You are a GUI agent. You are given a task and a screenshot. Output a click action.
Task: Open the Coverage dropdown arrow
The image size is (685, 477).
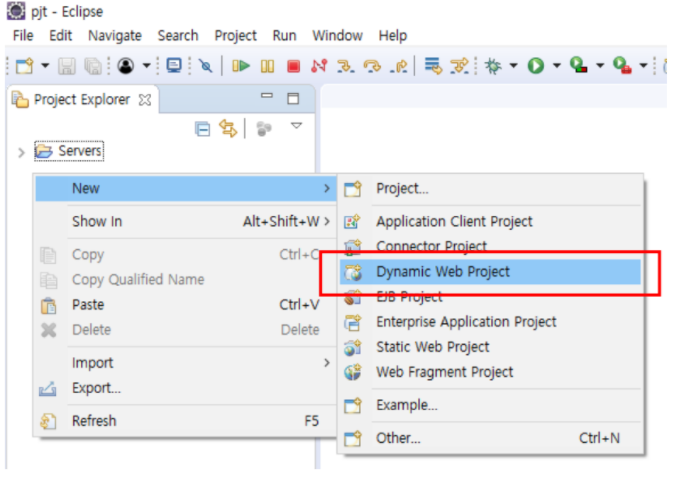(600, 66)
